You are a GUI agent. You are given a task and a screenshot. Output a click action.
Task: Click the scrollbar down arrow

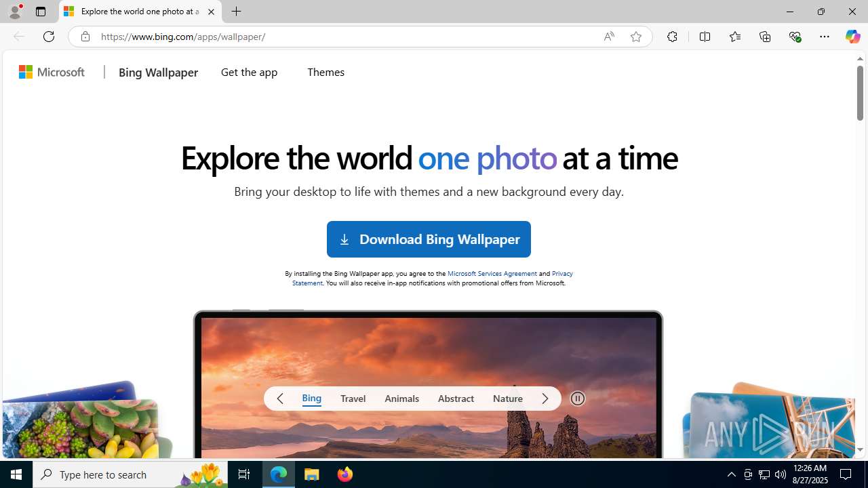point(860,449)
